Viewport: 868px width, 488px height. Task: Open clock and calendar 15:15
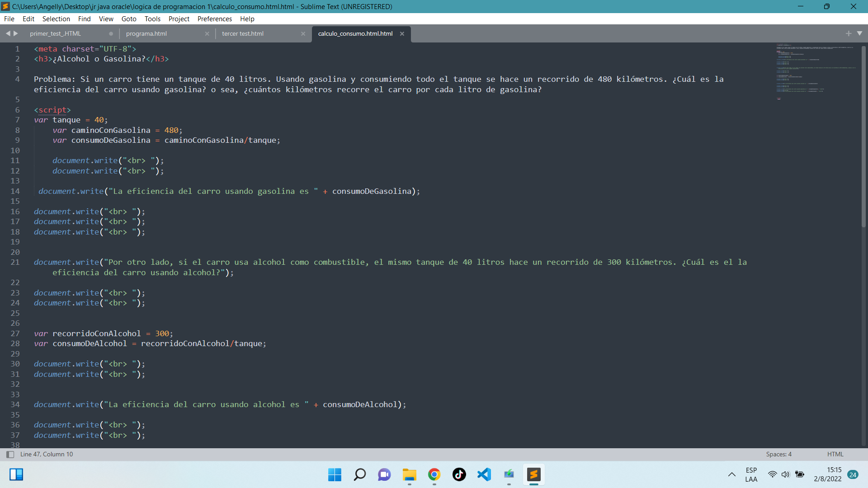pos(828,474)
